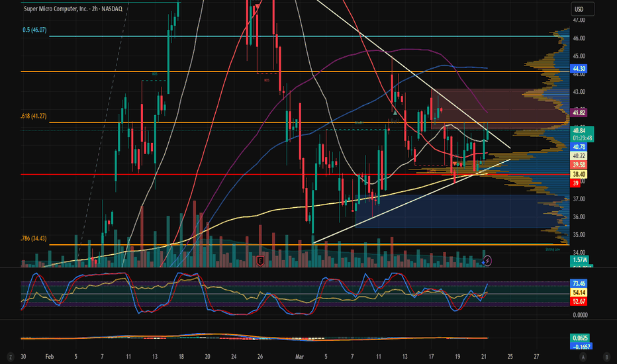Click the cream 40.22 price label
This screenshot has width=617, height=364.
pos(579,156)
